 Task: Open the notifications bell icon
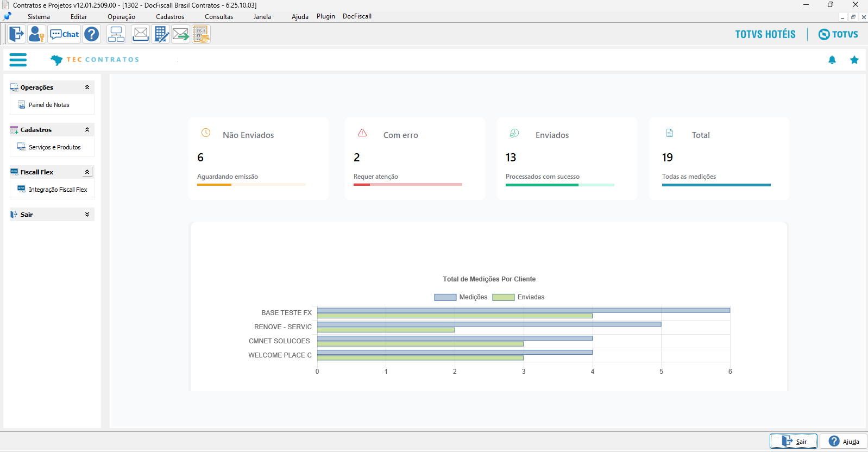(832, 60)
